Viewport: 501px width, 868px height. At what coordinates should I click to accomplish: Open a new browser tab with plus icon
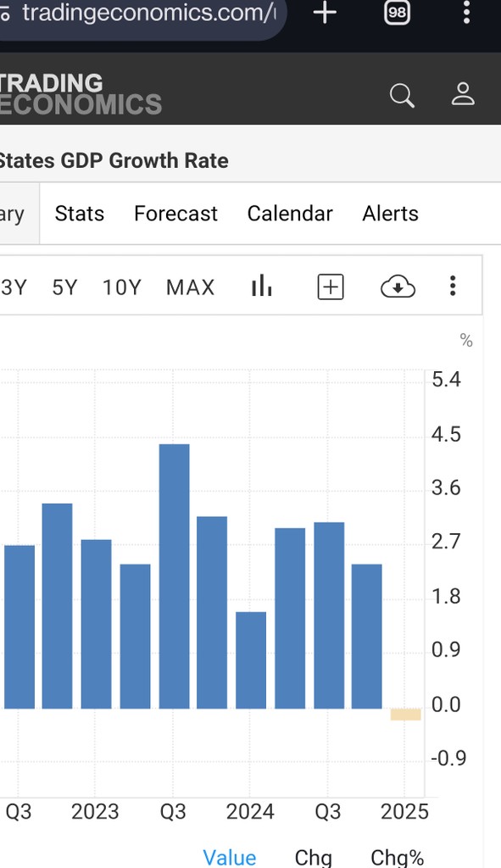click(x=325, y=12)
